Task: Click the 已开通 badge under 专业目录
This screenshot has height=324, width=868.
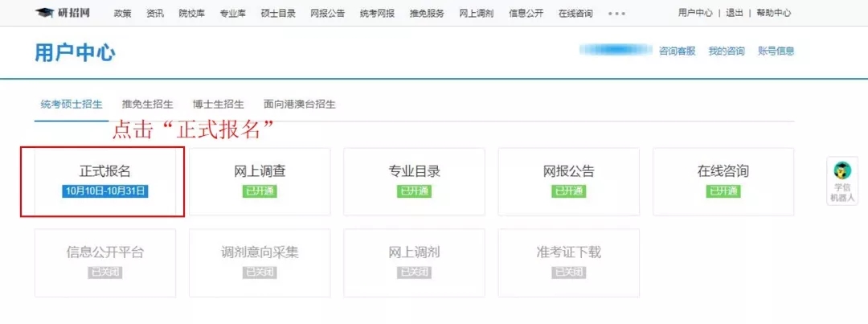Action: pos(414,191)
